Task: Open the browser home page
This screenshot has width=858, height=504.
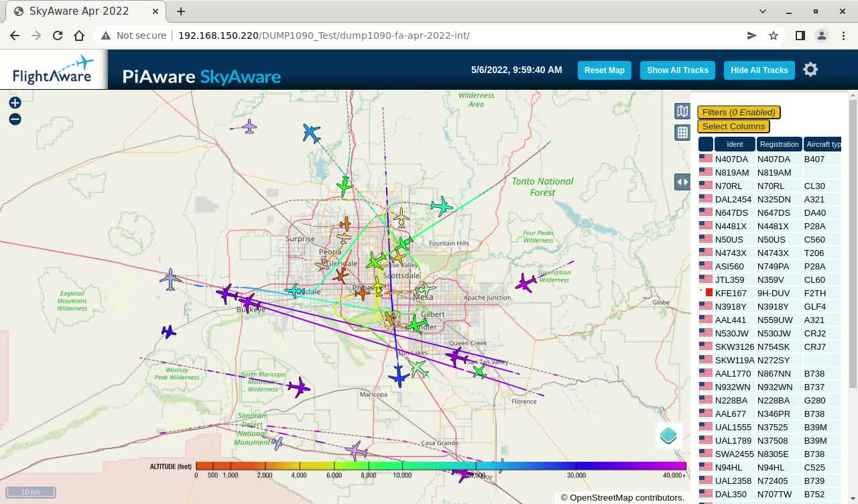Action: (79, 36)
